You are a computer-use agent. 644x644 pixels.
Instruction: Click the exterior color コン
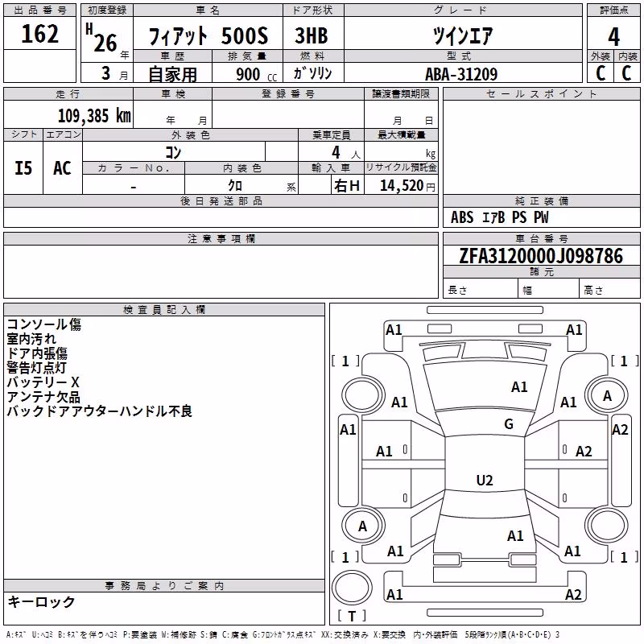click(173, 152)
